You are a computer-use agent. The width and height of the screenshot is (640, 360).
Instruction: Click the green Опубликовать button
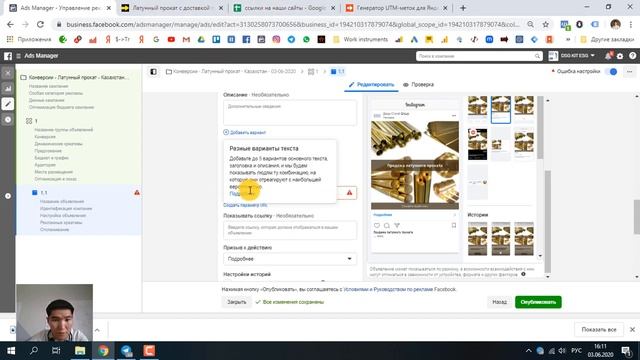click(x=538, y=302)
